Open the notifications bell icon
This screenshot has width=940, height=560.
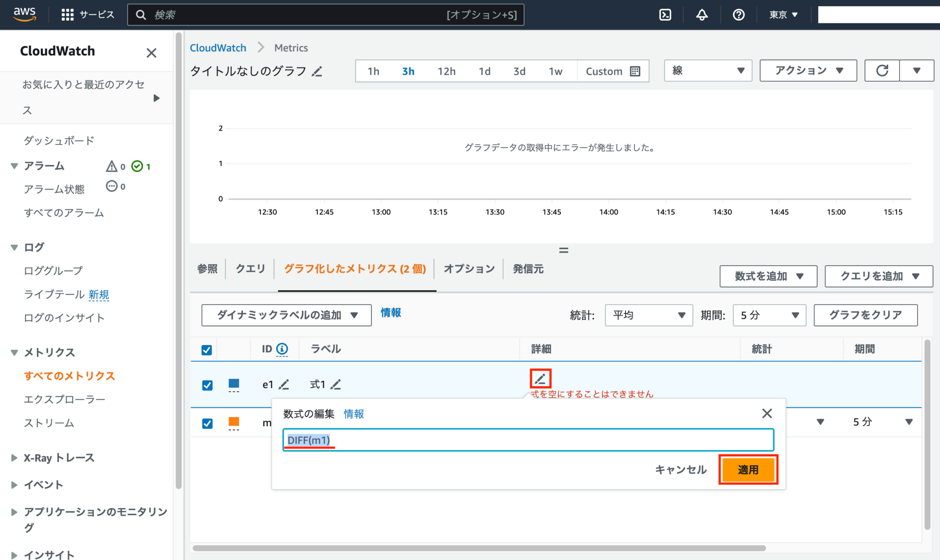(x=701, y=15)
